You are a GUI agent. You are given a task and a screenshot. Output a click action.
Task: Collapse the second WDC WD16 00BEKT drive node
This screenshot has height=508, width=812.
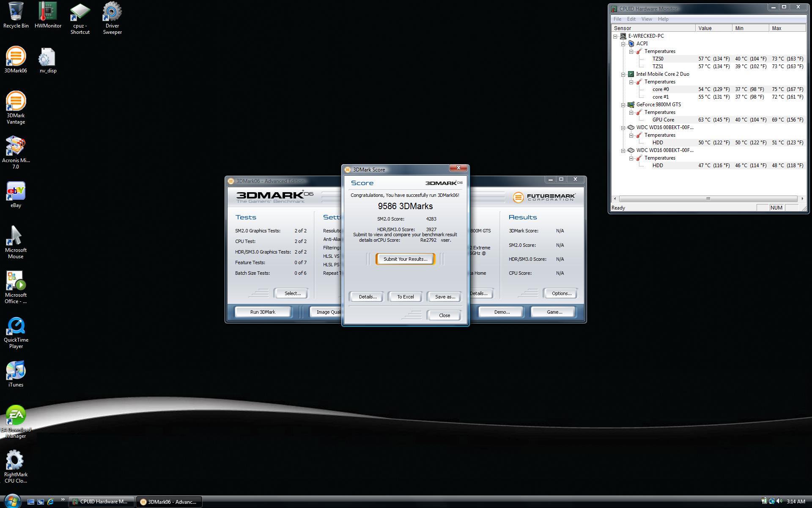click(x=623, y=151)
